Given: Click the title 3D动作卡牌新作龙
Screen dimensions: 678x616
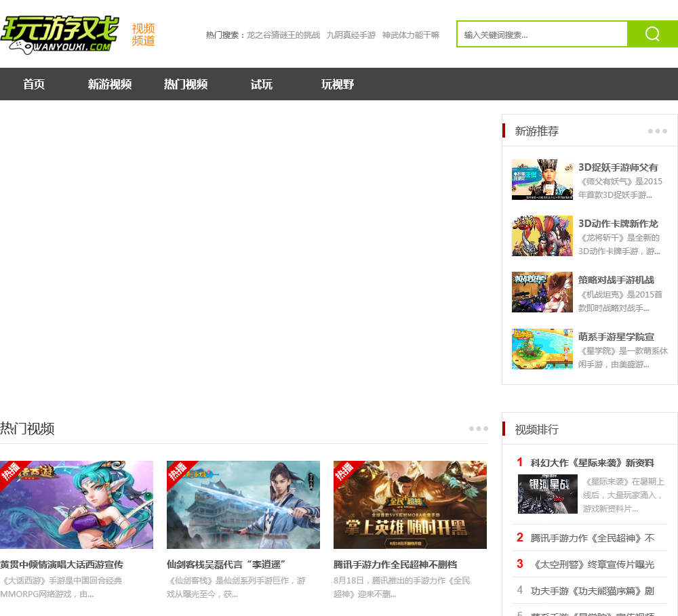Looking at the screenshot, I should 618,224.
